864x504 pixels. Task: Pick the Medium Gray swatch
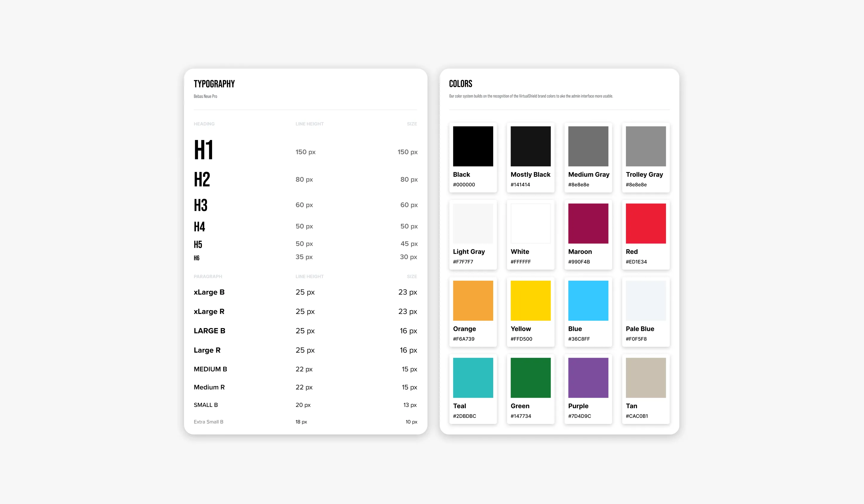tap(588, 146)
